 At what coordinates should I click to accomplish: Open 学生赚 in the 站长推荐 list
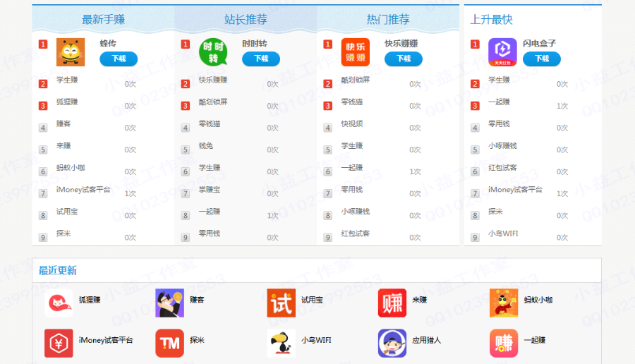pyautogui.click(x=210, y=168)
